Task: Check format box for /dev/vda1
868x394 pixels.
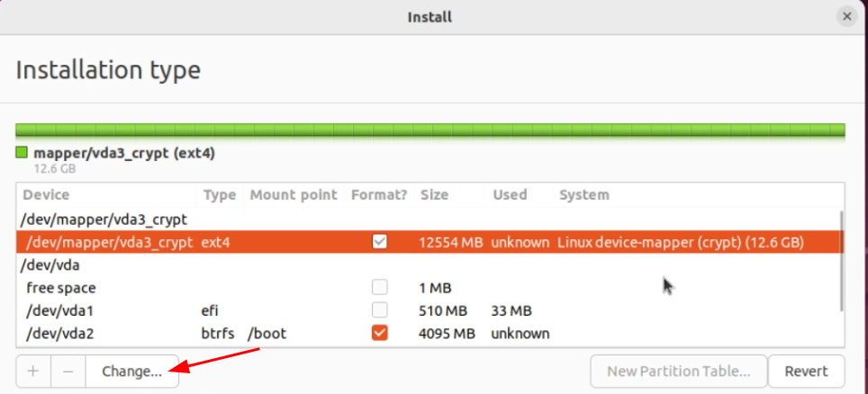Action: [x=380, y=309]
